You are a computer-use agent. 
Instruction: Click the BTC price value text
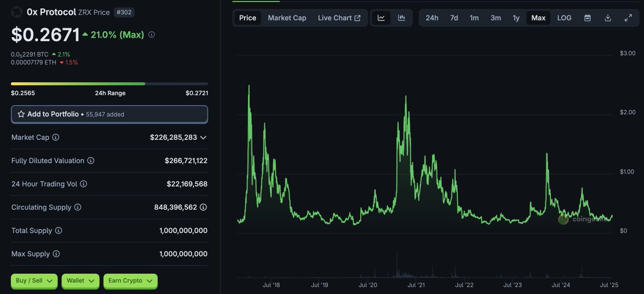click(30, 54)
